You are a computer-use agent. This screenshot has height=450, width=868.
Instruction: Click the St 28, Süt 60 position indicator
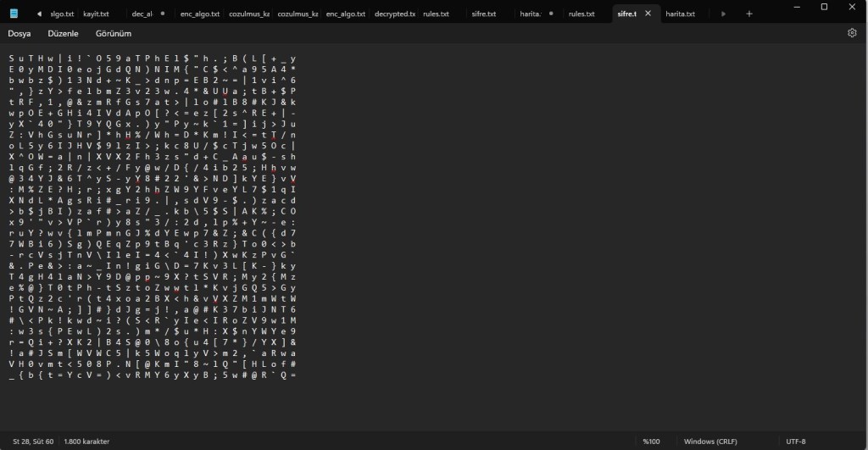coord(33,441)
